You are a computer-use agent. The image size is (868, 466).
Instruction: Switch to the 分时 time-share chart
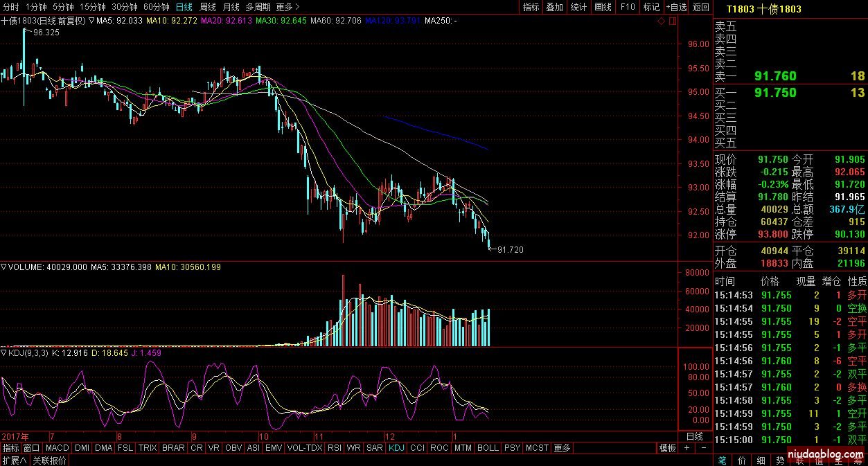click(x=10, y=7)
